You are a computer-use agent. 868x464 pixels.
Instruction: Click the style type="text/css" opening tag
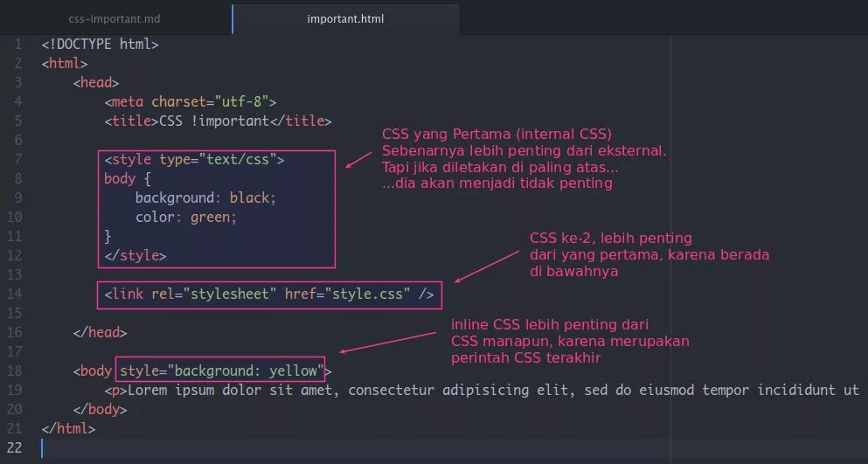(194, 159)
